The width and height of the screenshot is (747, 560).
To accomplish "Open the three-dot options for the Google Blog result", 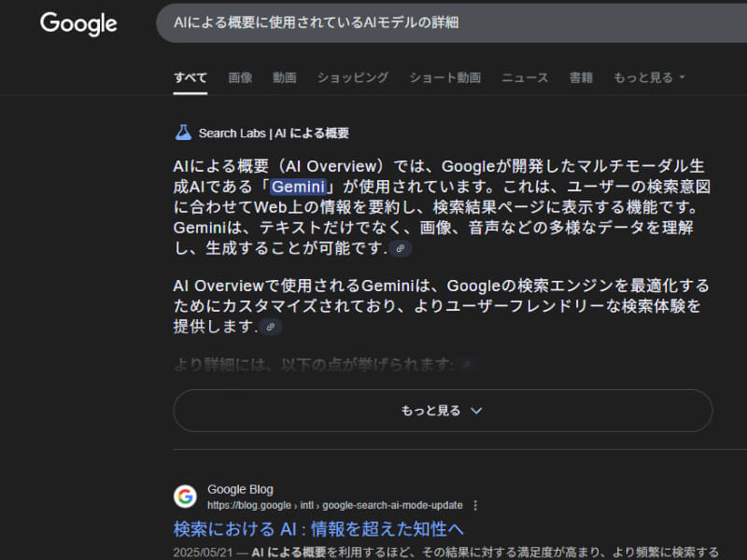I will pyautogui.click(x=477, y=504).
